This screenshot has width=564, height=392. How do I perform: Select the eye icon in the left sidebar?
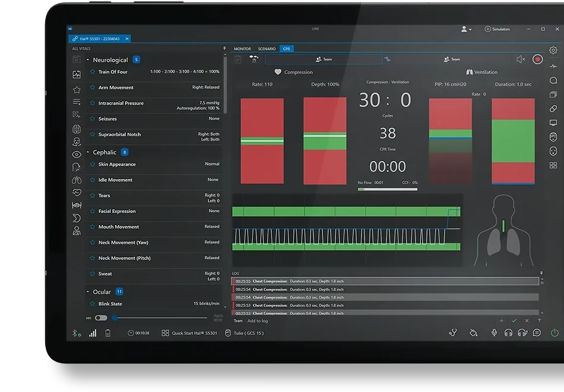click(x=77, y=154)
